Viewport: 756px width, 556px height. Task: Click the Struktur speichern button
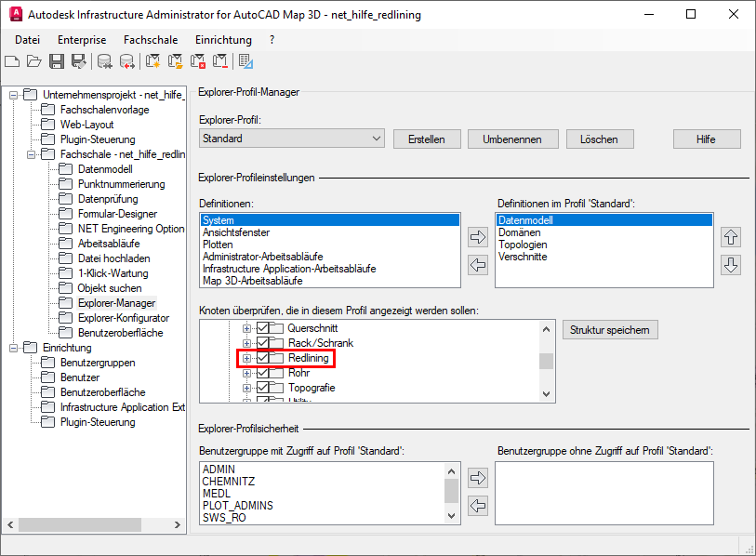(610, 329)
